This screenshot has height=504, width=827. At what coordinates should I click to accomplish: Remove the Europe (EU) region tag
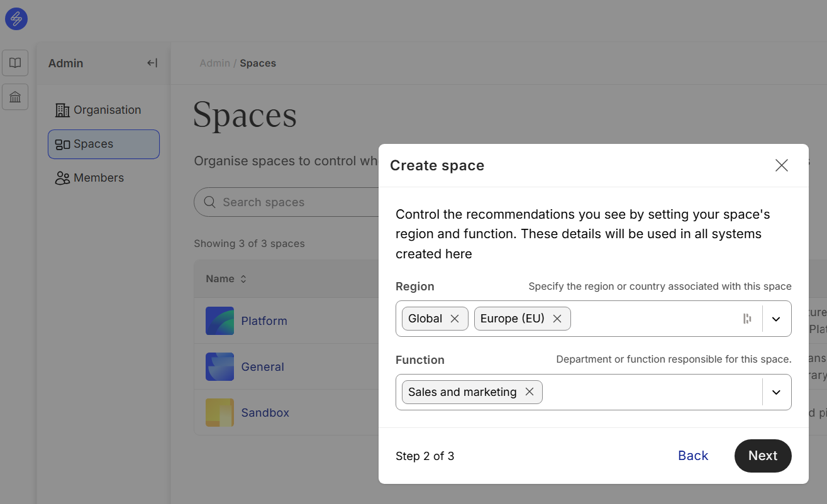(x=557, y=319)
